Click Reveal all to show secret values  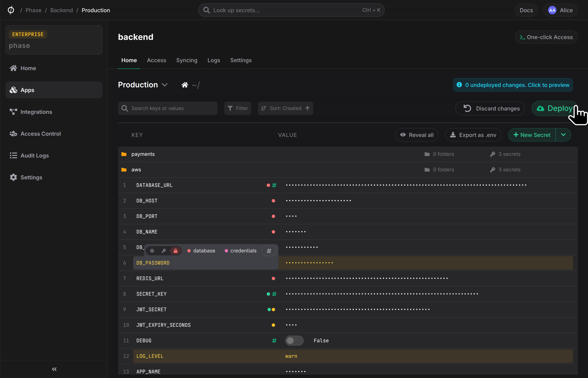point(417,135)
